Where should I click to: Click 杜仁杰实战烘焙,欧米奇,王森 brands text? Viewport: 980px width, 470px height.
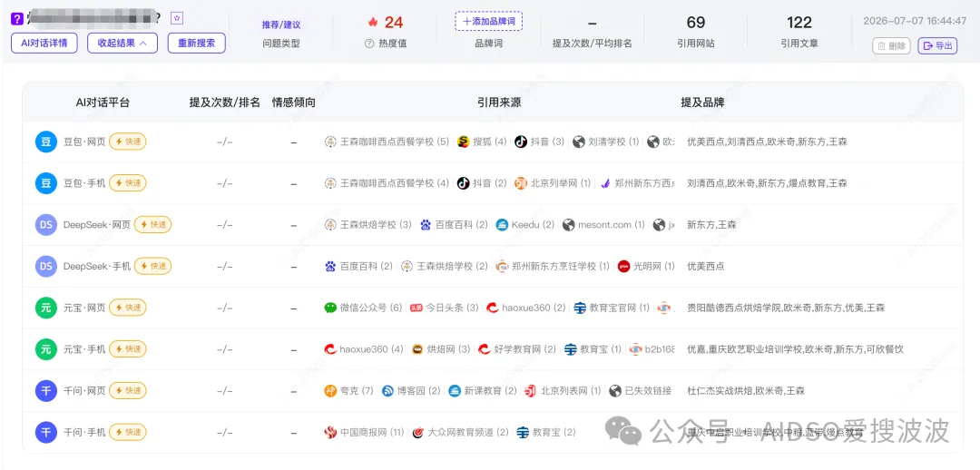(x=746, y=391)
